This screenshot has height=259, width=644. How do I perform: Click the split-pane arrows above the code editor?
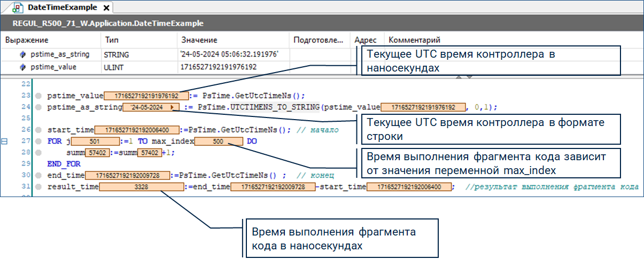pos(463,77)
